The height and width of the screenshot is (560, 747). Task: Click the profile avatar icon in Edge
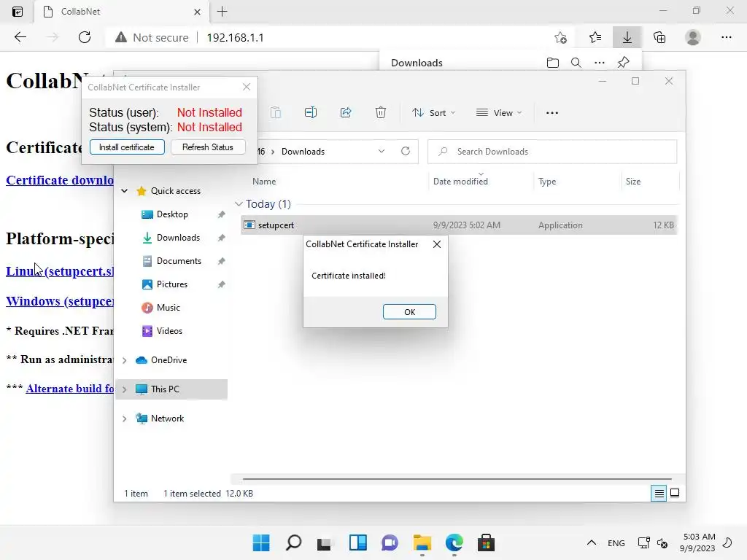point(693,37)
